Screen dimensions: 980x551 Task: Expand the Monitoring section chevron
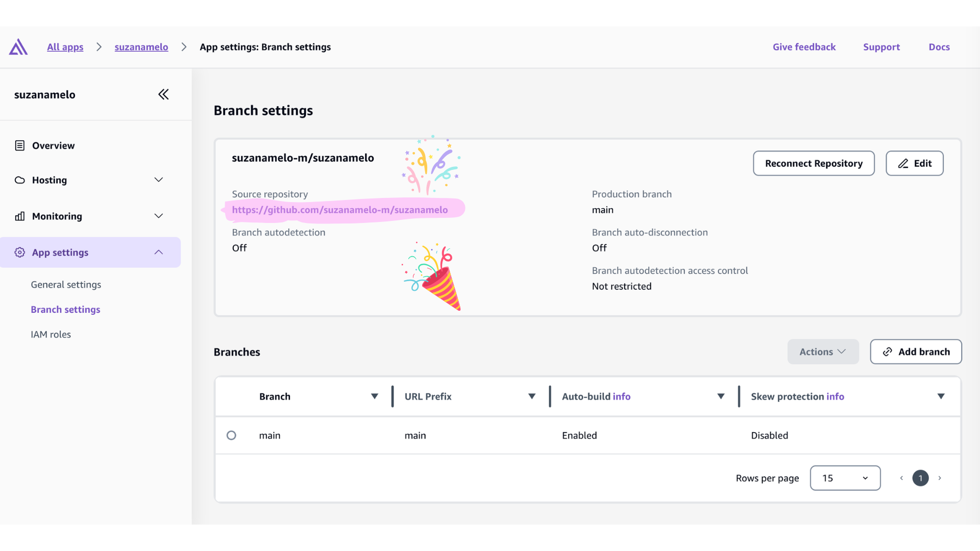[x=159, y=216]
